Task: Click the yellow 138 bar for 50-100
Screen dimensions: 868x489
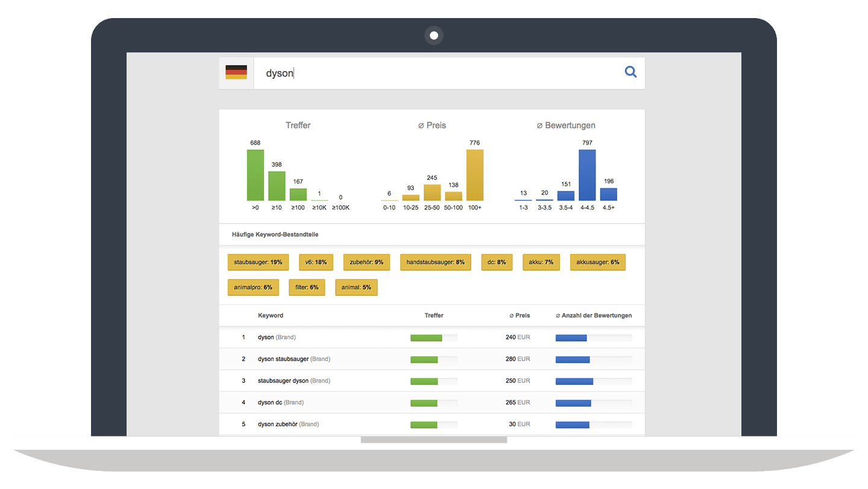Action: tap(454, 196)
